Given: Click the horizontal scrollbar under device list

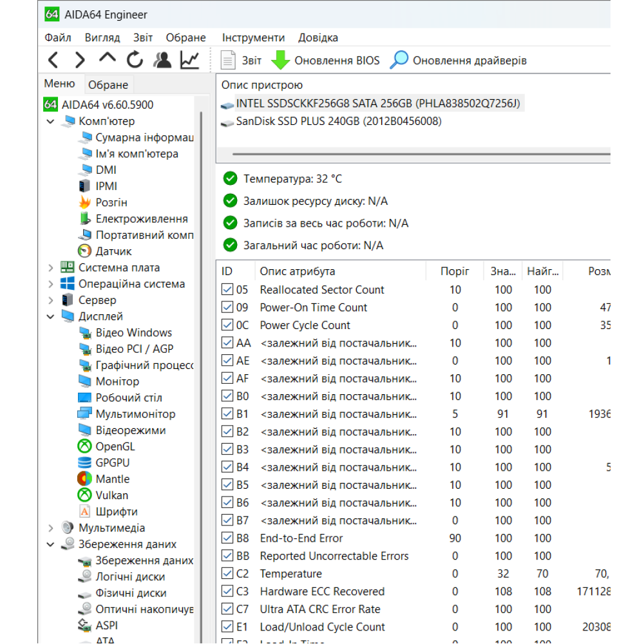Looking at the screenshot, I should 421,154.
